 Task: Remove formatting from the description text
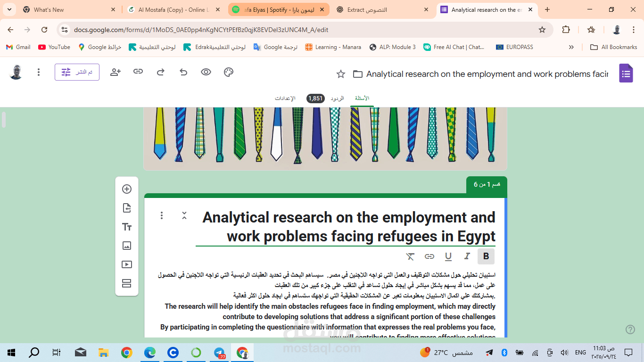411,256
